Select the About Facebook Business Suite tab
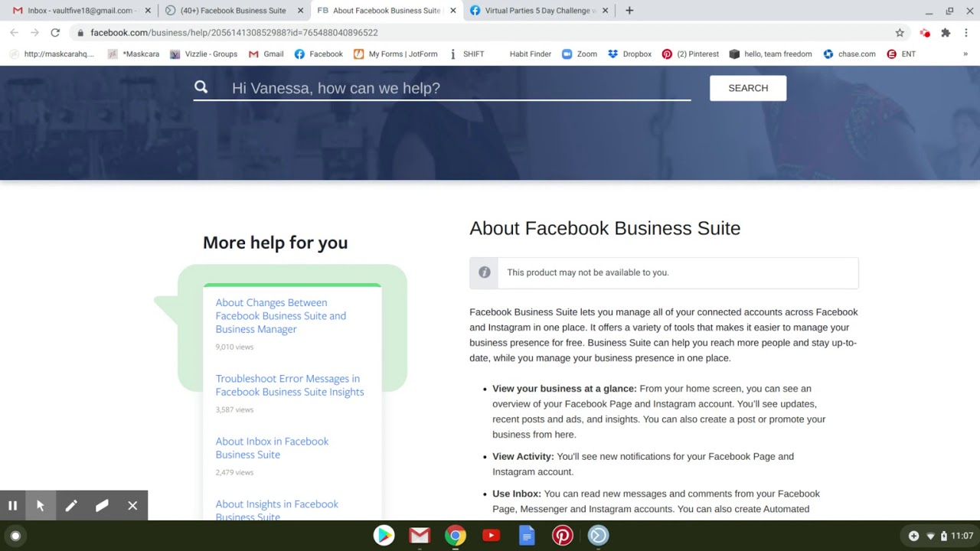The height and width of the screenshot is (551, 980). (387, 11)
